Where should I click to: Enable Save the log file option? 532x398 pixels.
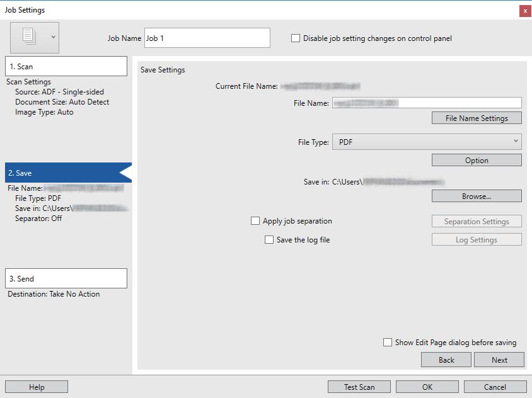(269, 240)
